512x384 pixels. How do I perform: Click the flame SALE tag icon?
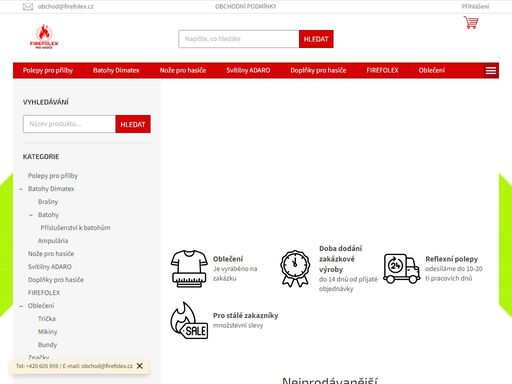click(x=189, y=320)
